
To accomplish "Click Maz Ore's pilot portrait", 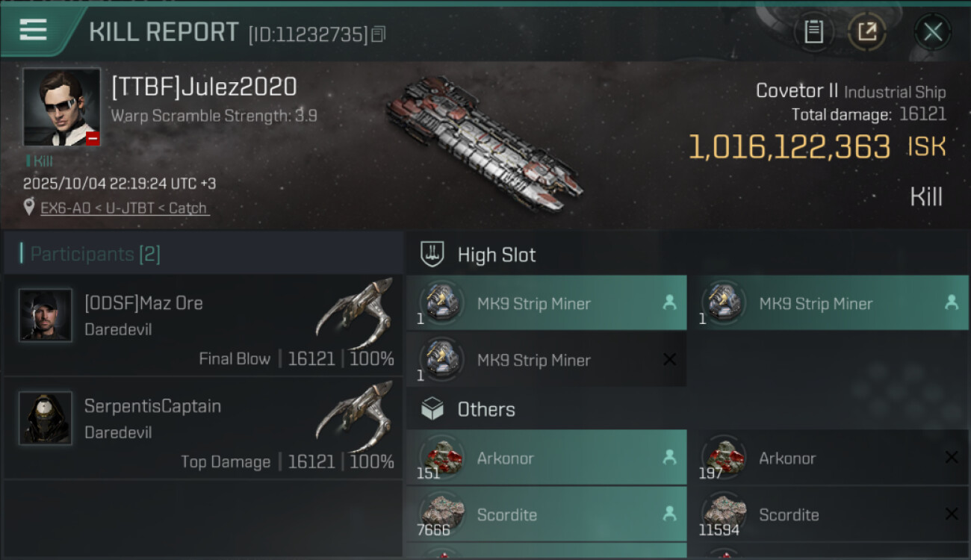I will point(46,315).
